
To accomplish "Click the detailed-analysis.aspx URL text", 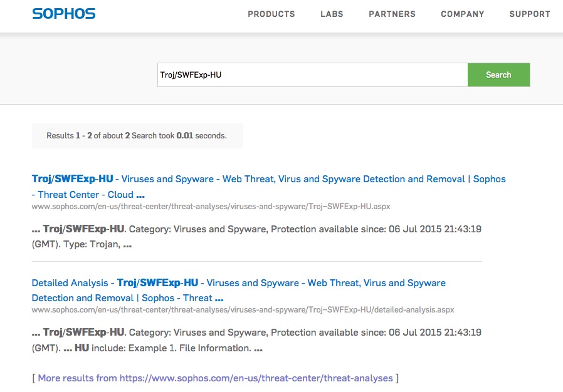I will click(x=243, y=310).
